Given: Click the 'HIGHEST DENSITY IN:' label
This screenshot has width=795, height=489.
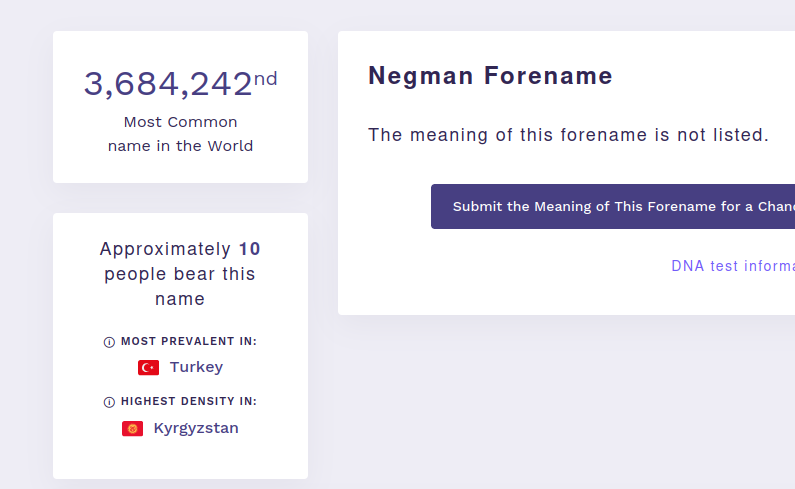Looking at the screenshot, I should [x=188, y=402].
